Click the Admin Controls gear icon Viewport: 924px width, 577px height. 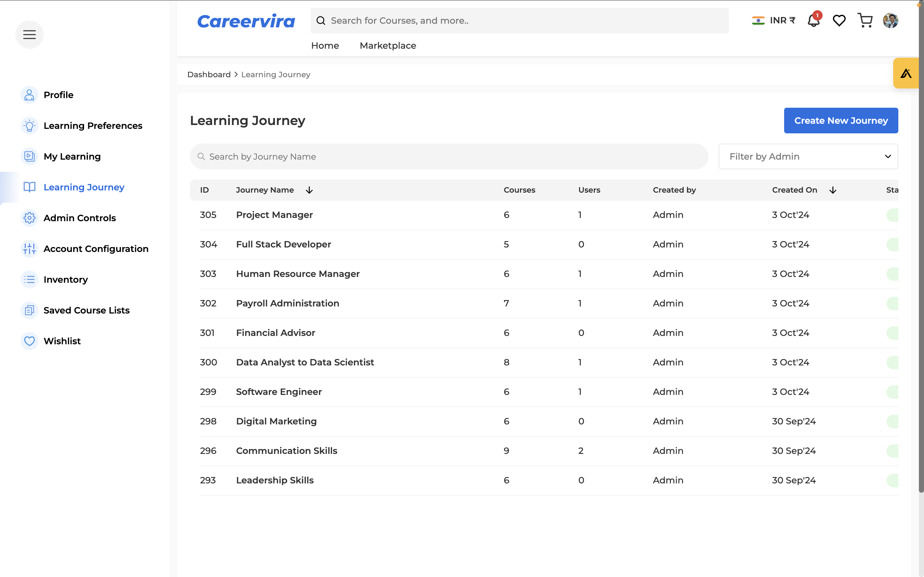[x=30, y=218]
